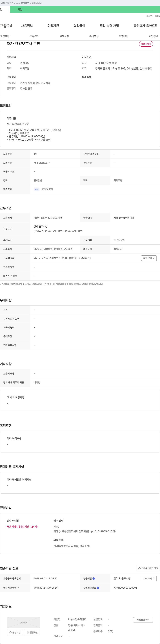Jump to the 근무조건 section tab
This screenshot has width=160, height=644.
click(x=34, y=36)
